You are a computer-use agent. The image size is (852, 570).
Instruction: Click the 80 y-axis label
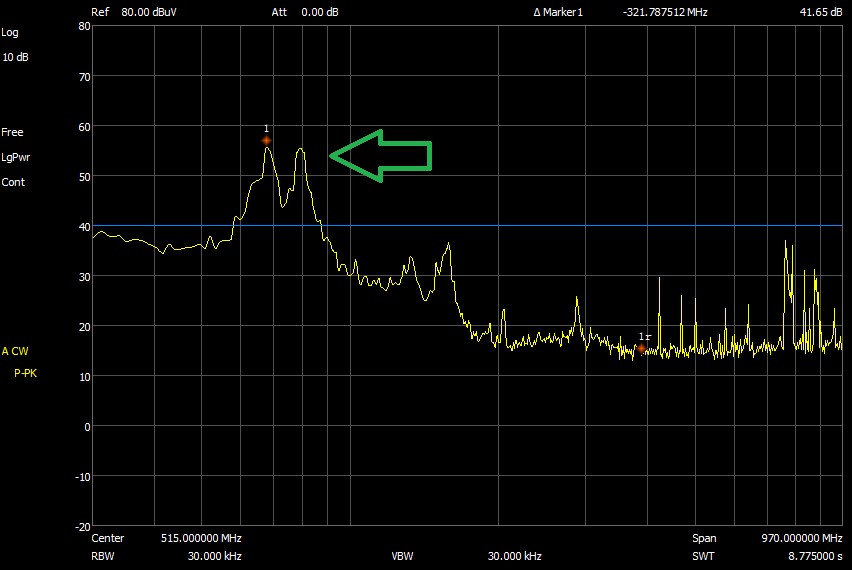click(x=84, y=26)
